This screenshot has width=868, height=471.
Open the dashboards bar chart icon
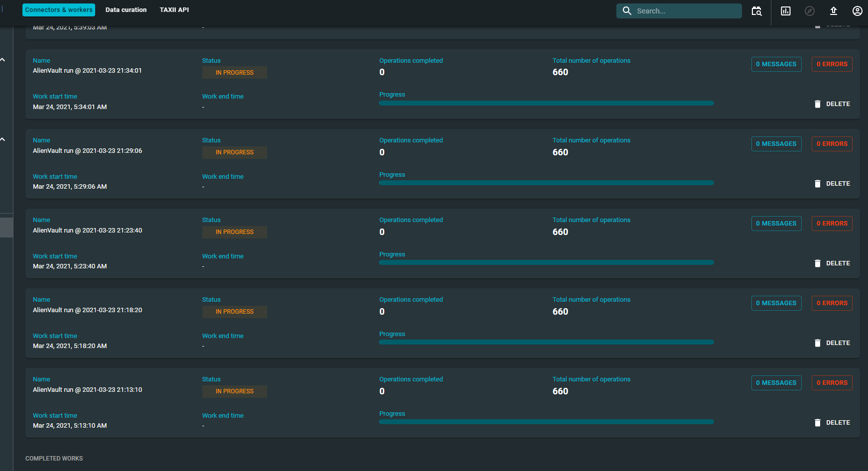point(785,10)
